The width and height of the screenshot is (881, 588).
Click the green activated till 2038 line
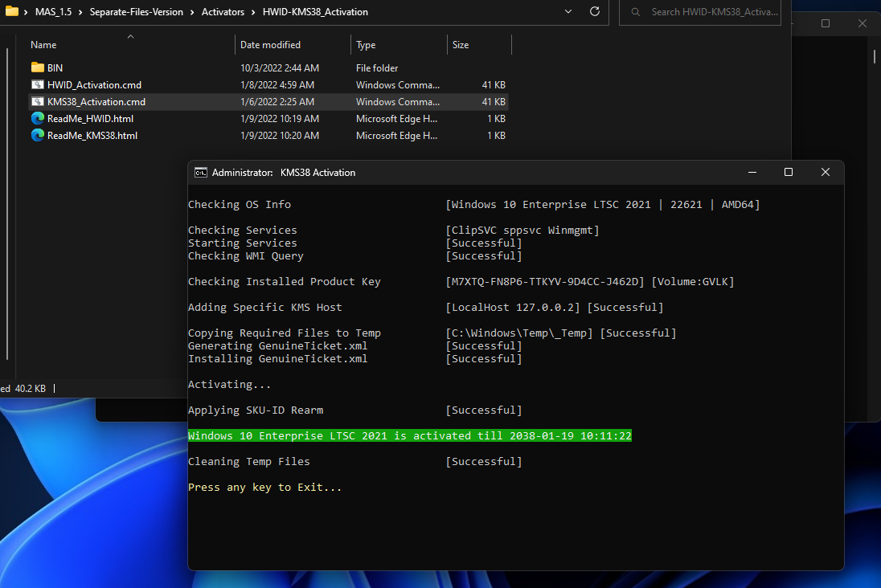[x=410, y=436]
